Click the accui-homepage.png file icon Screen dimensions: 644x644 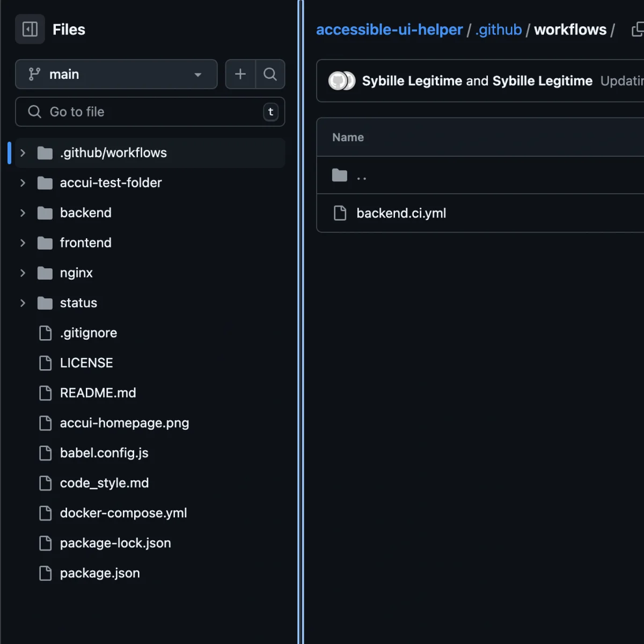click(x=46, y=423)
